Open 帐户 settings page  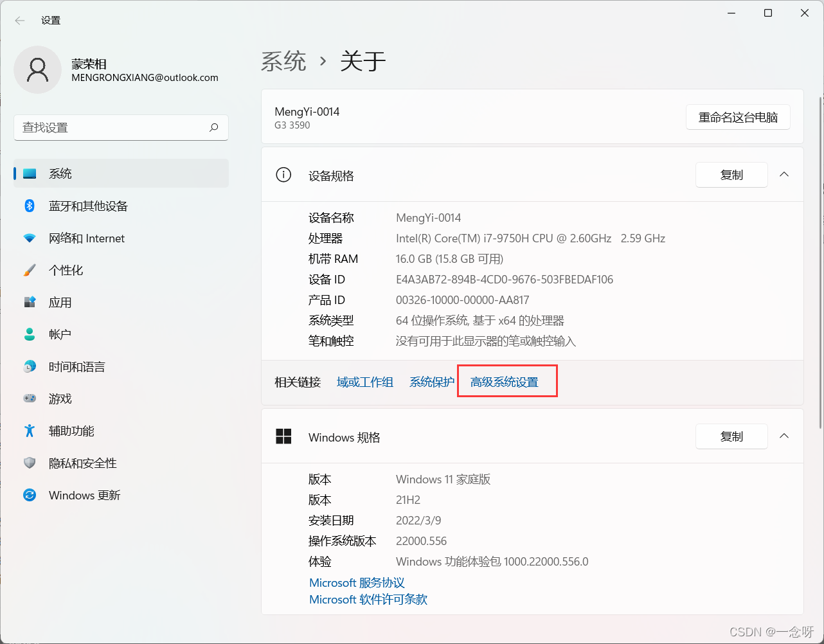(121, 334)
